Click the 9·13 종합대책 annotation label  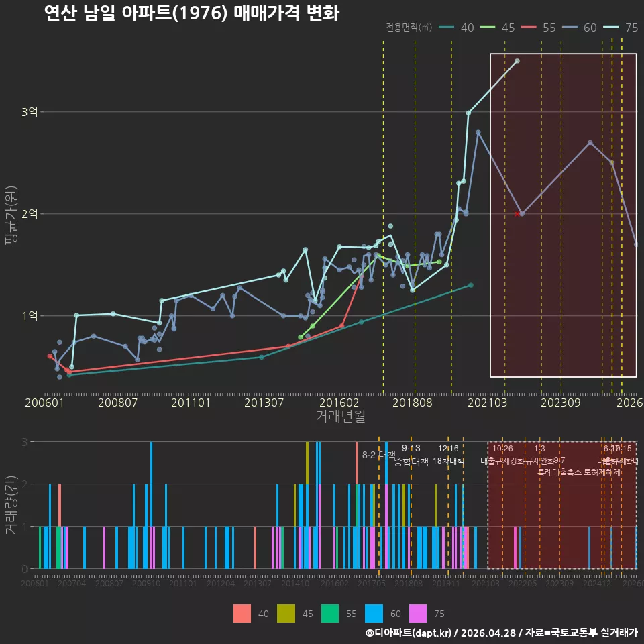(x=411, y=455)
